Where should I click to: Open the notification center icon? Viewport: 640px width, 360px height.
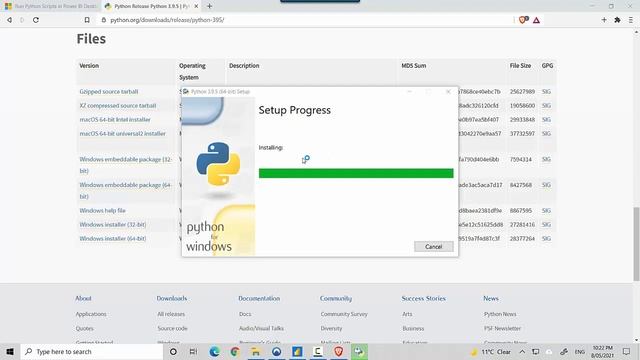(x=627, y=351)
